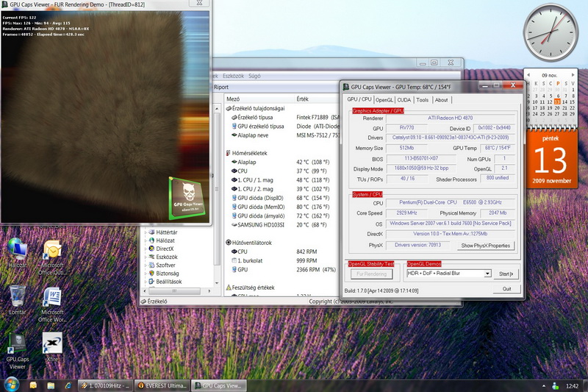
Task: Open the Eszközök menu in EVEREST
Action: (233, 76)
